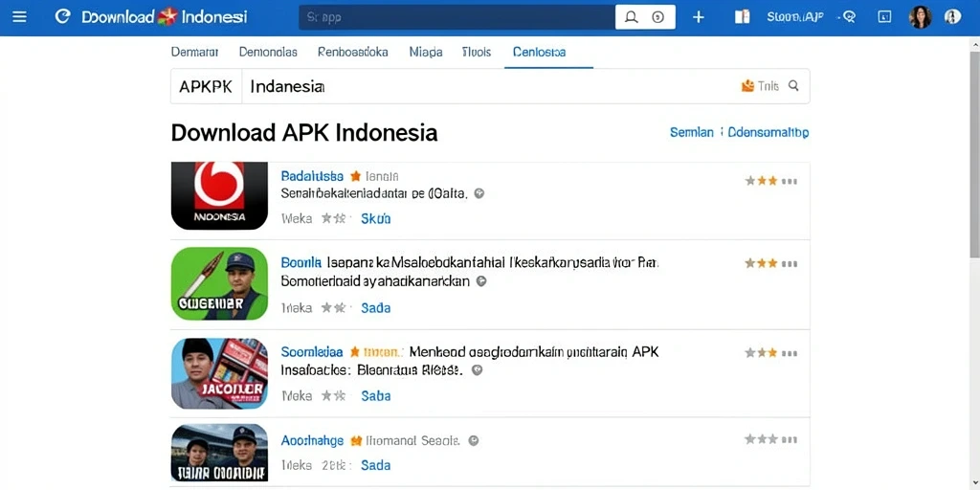Click the round icon beside the bell
The height and width of the screenshot is (490, 980).
click(657, 17)
